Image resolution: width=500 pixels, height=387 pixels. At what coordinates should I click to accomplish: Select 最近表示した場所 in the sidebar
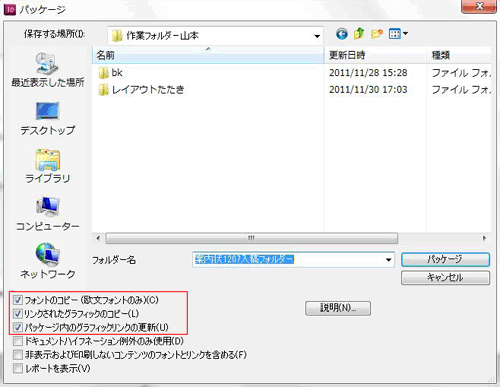tap(47, 70)
